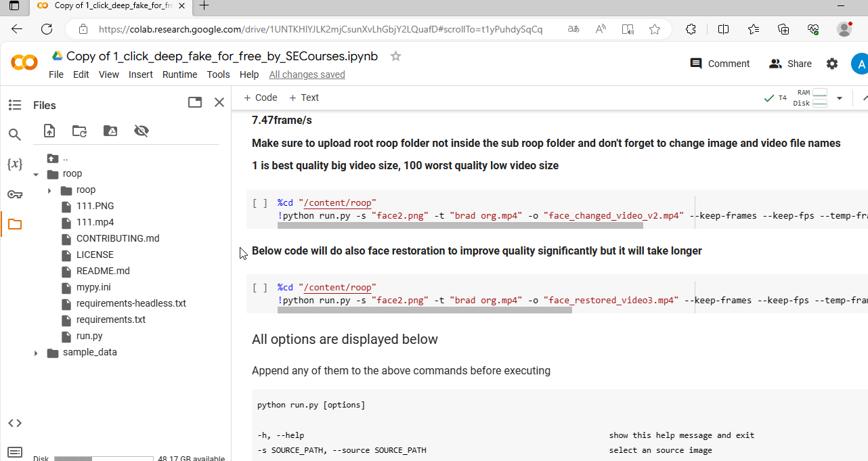Open the Runtime menu

pos(180,74)
